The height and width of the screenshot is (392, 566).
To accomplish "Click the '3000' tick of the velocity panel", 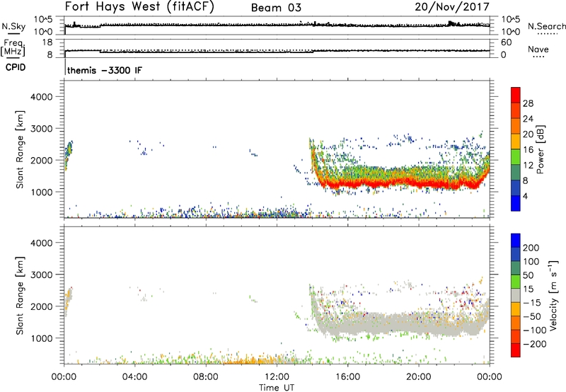I will [42, 275].
